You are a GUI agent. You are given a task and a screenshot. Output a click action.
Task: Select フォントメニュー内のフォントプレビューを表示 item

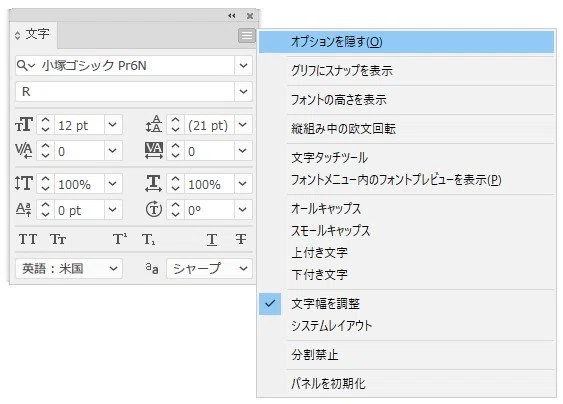click(407, 179)
